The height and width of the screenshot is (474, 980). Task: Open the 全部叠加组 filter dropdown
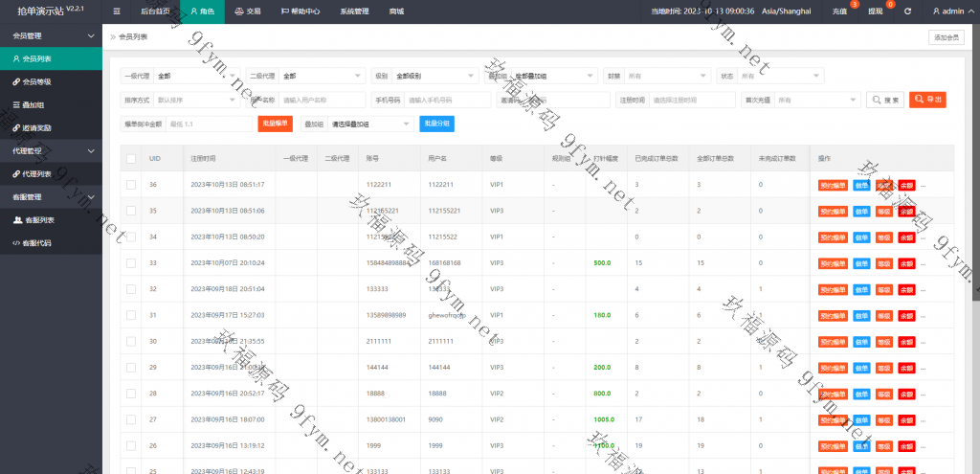(554, 76)
